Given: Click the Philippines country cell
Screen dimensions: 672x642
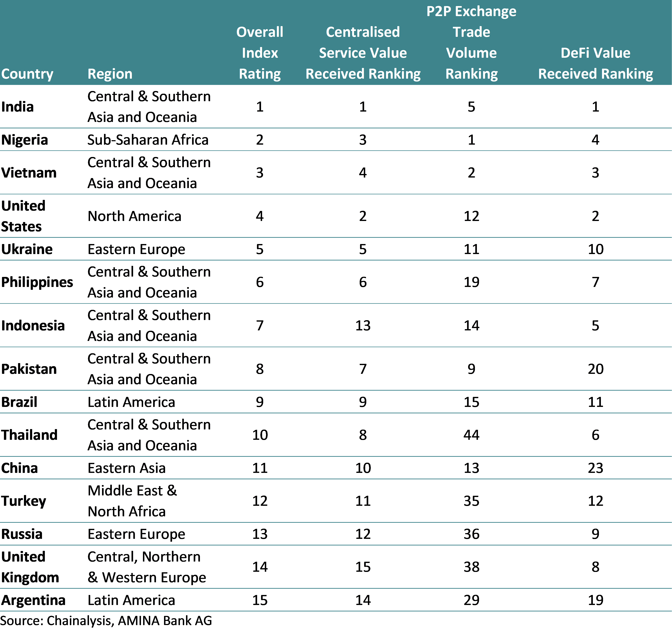Looking at the screenshot, I should 37,282.
